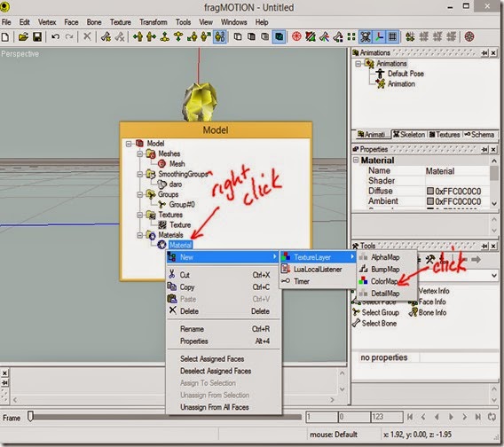Choose ColorMap from the TextureLayer submenu
Screen dimensions: 504x447
pos(387,281)
